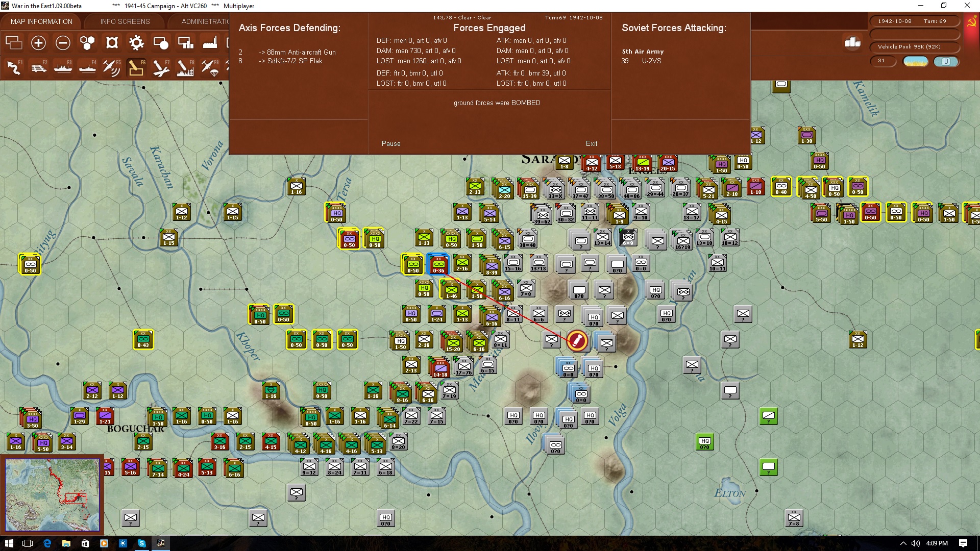980x551 pixels.
Task: Select the unit counter labeled 8-39
Action: point(491,265)
